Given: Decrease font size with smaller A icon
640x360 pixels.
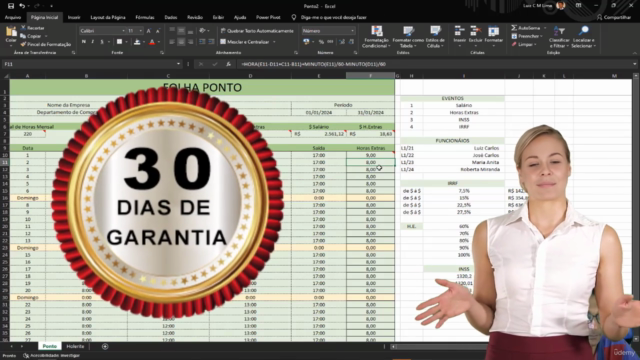Looking at the screenshot, I should tap(158, 31).
